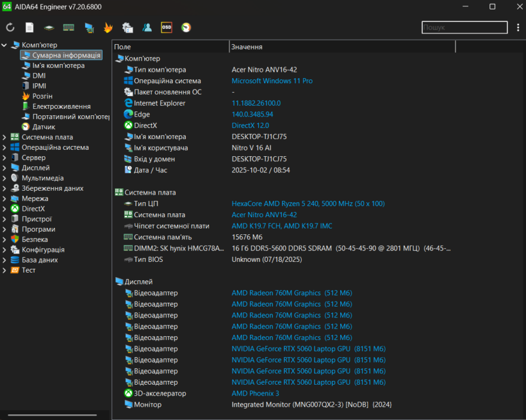This screenshot has width=526, height=420.
Task: Expand the Системна плата tree node
Action: [4, 137]
